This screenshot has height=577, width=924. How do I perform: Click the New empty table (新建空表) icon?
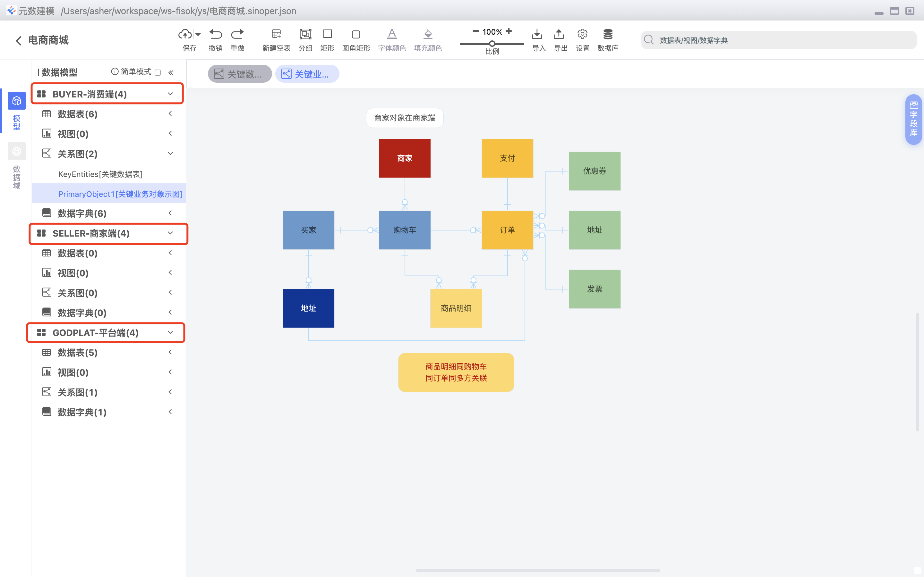(x=276, y=34)
